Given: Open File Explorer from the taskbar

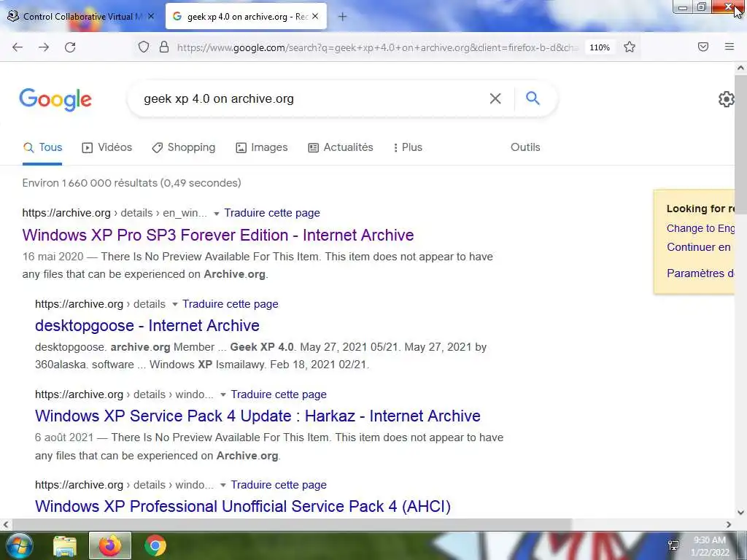Looking at the screenshot, I should (65, 546).
